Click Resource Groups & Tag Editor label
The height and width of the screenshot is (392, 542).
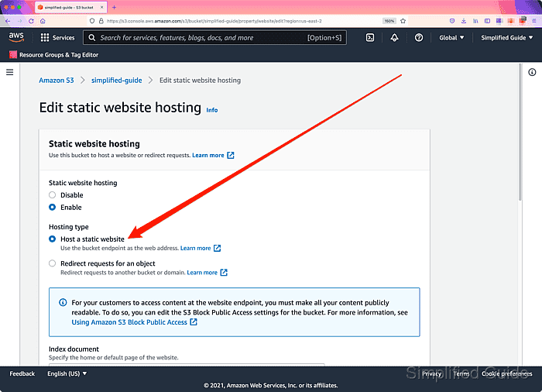click(59, 55)
